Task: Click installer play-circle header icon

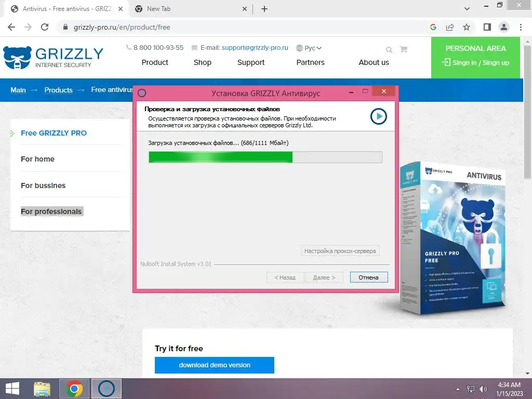Action: 379,116
